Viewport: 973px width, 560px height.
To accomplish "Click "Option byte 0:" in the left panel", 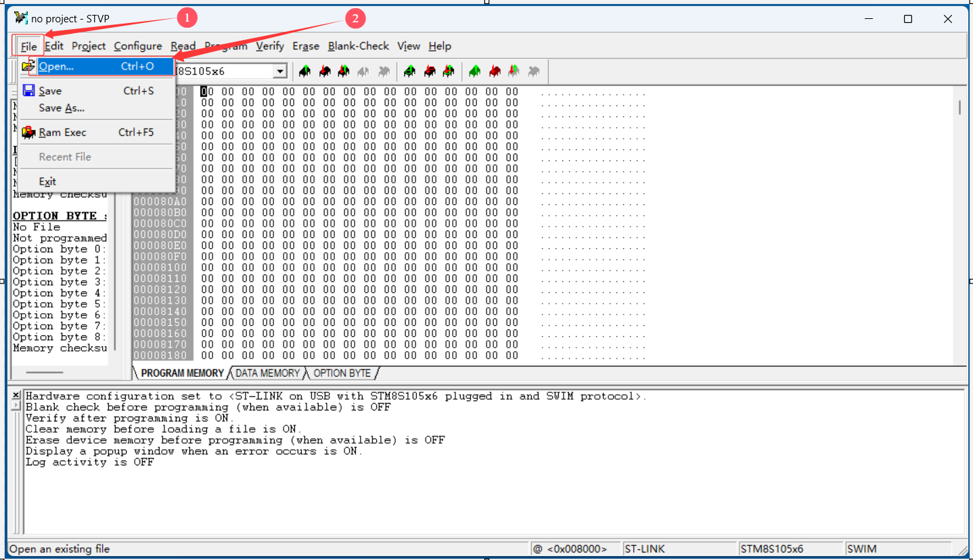I will click(x=60, y=249).
